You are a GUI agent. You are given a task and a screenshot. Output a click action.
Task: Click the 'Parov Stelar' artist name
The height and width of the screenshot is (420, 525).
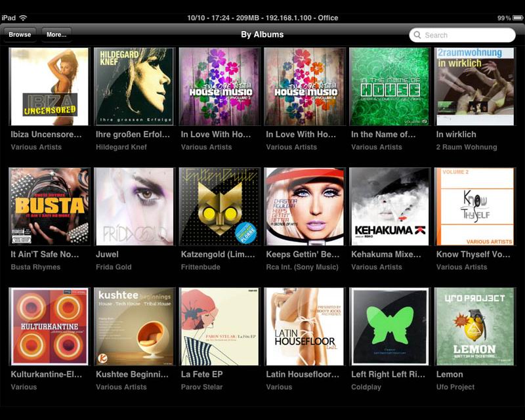[202, 387]
